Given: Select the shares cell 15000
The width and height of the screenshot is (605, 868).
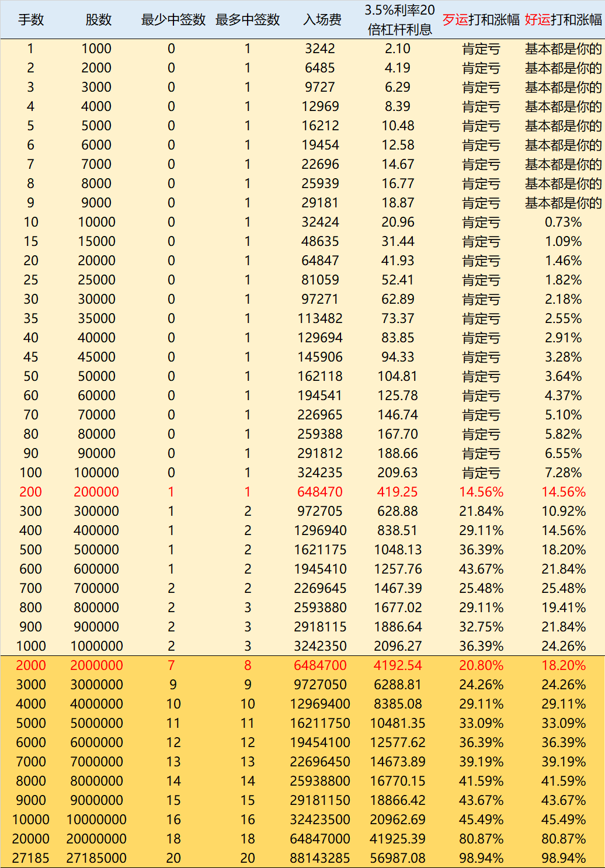Looking at the screenshot, I should point(96,241).
